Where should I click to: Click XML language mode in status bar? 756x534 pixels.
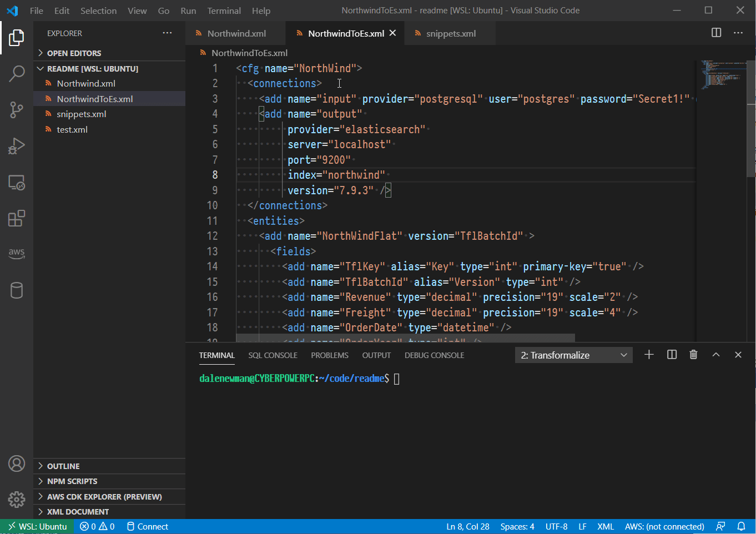pyautogui.click(x=606, y=526)
